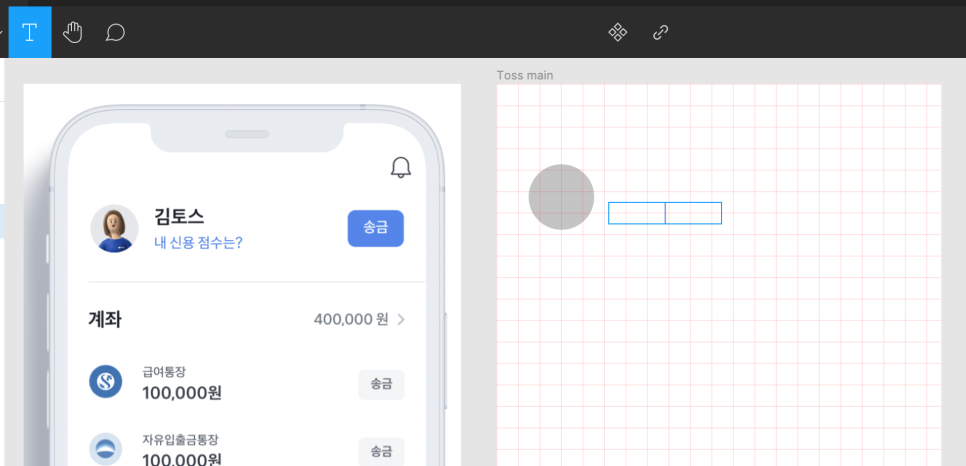
Task: Click the 계좌 heading
Action: pyautogui.click(x=105, y=319)
